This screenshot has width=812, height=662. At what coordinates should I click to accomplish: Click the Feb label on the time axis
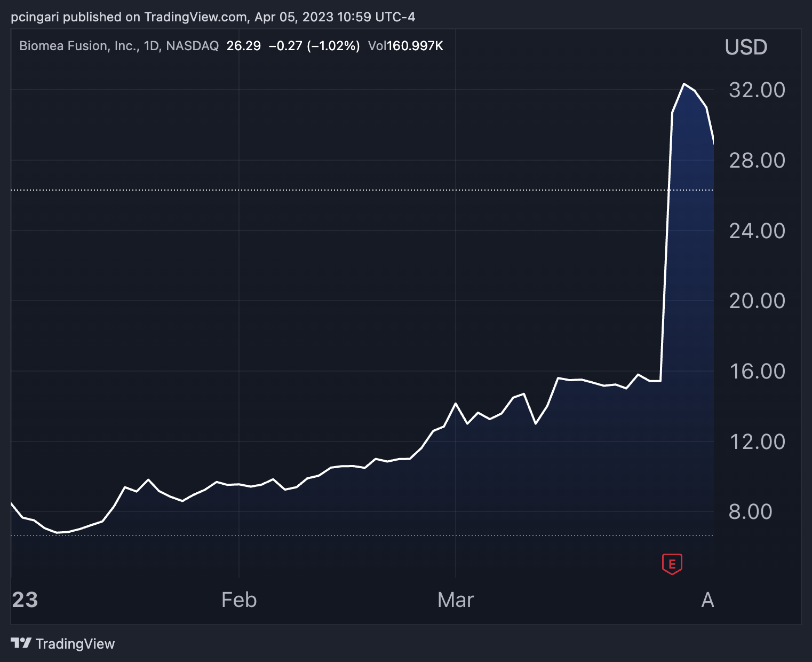click(x=239, y=600)
